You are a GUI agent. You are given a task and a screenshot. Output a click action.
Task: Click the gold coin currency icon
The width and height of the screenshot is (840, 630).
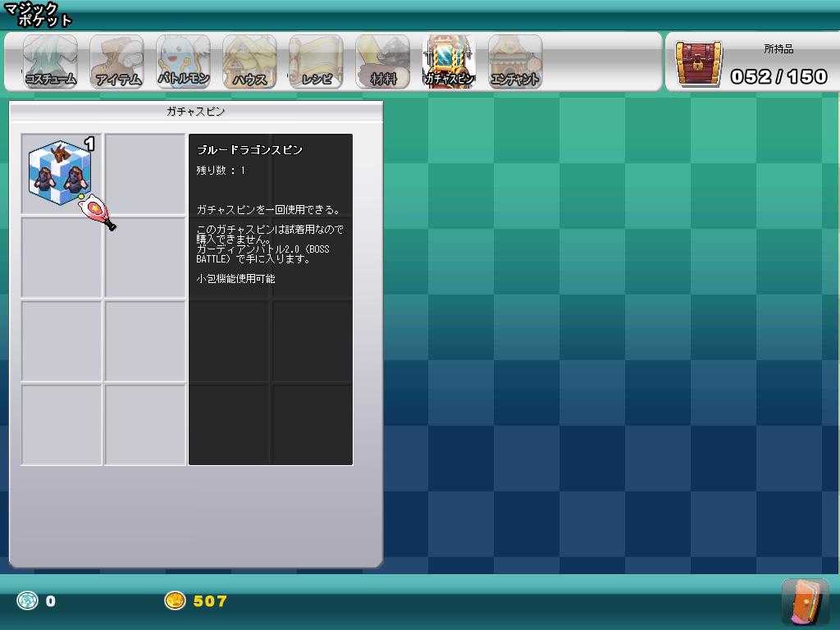[175, 601]
